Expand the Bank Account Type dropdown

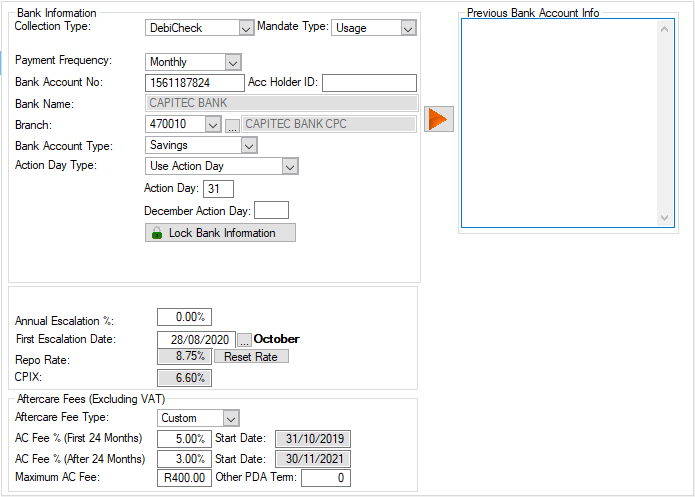pyautogui.click(x=249, y=146)
